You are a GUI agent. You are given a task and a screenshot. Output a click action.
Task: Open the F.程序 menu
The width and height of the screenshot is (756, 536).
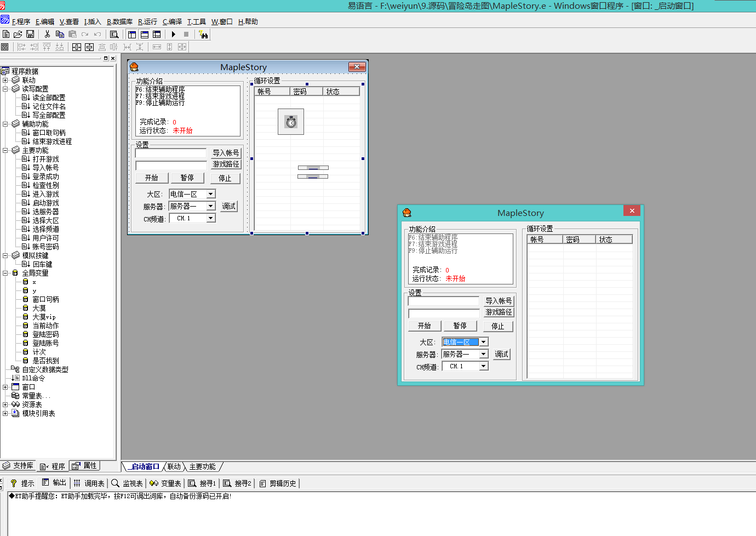pyautogui.click(x=21, y=22)
